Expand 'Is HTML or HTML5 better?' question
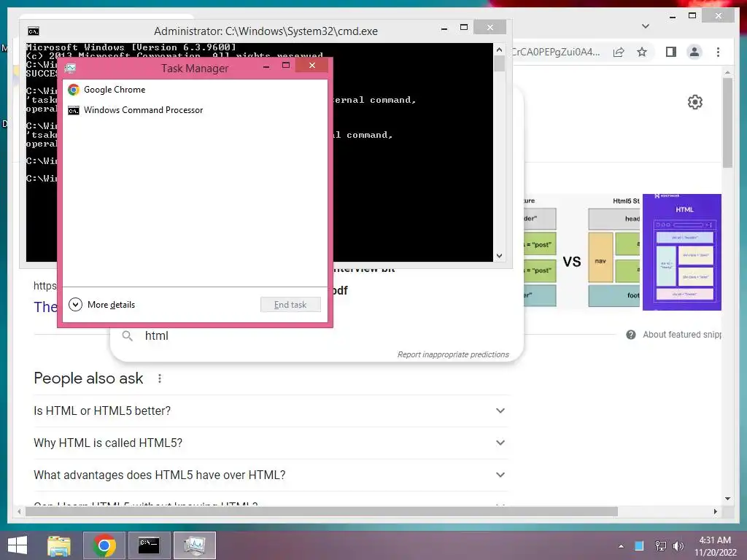Image resolution: width=747 pixels, height=560 pixels. pyautogui.click(x=271, y=411)
